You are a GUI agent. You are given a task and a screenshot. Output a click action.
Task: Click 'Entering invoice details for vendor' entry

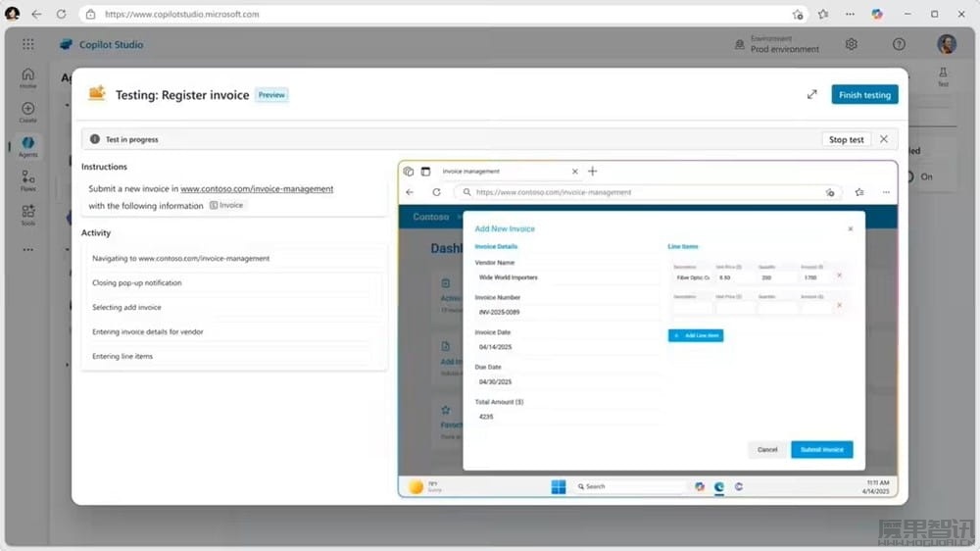pyautogui.click(x=234, y=332)
